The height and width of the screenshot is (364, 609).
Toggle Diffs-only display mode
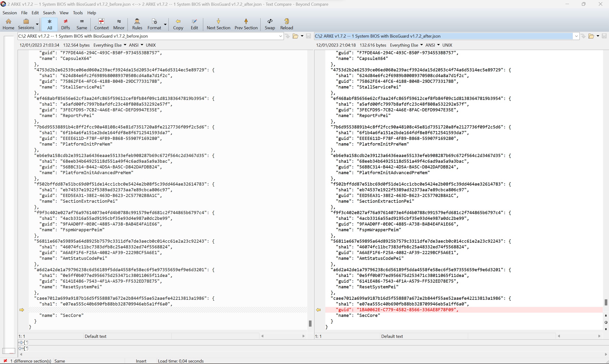65,24
